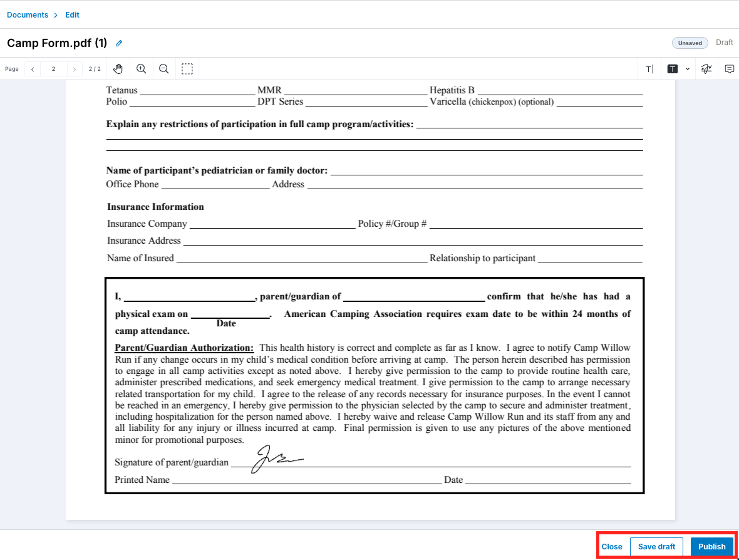
Task: Open the Documents breadcrumb link
Action: click(28, 15)
